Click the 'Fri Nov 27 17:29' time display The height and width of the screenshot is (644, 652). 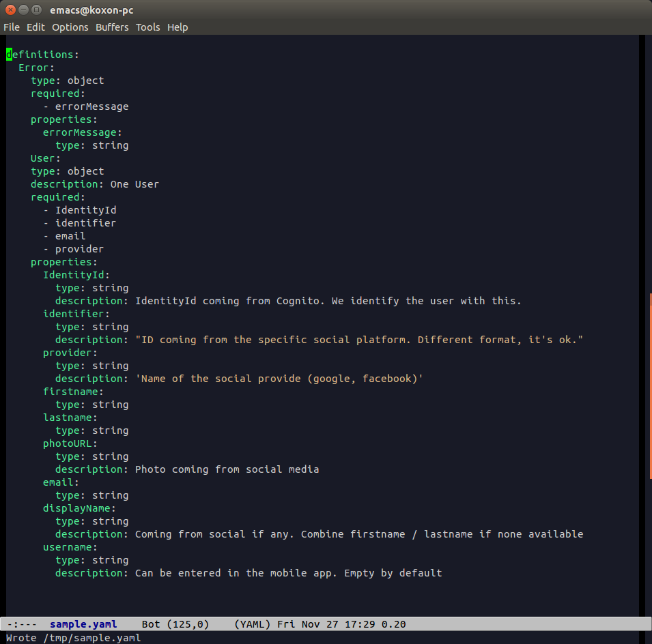pos(326,624)
